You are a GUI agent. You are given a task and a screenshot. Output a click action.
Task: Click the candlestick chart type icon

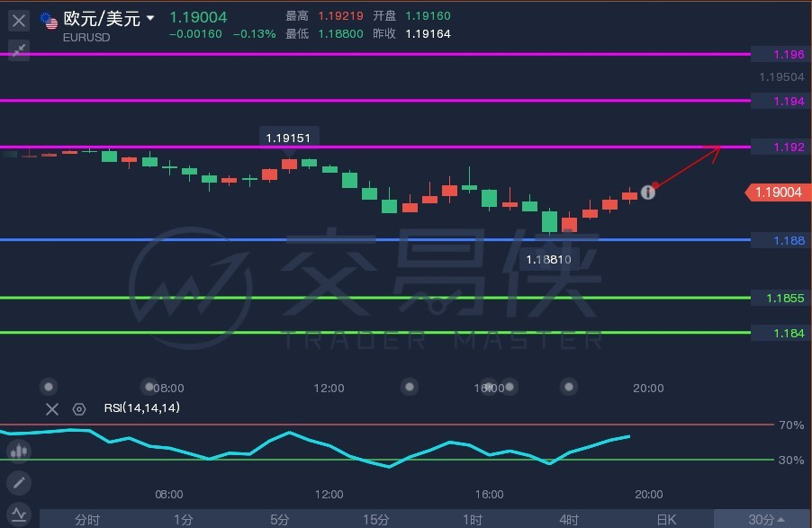tap(19, 451)
